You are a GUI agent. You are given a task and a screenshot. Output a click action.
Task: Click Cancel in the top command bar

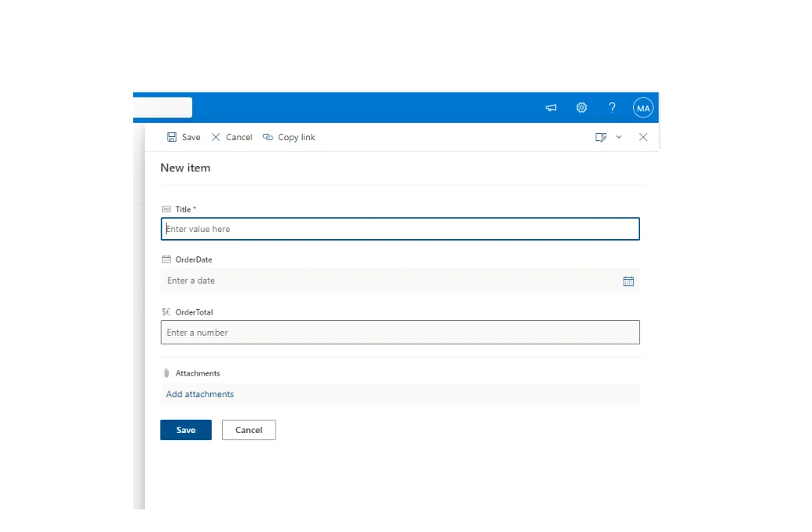click(x=231, y=137)
